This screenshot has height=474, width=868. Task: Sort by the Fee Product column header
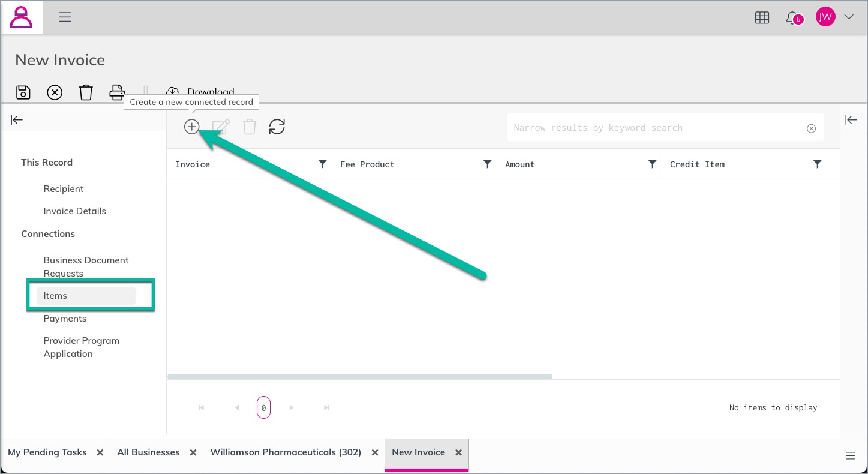(367, 164)
